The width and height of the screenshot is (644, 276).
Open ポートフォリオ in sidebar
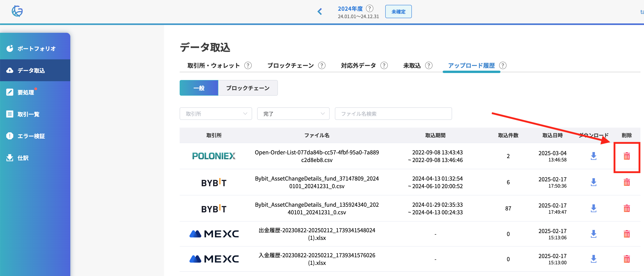point(35,48)
